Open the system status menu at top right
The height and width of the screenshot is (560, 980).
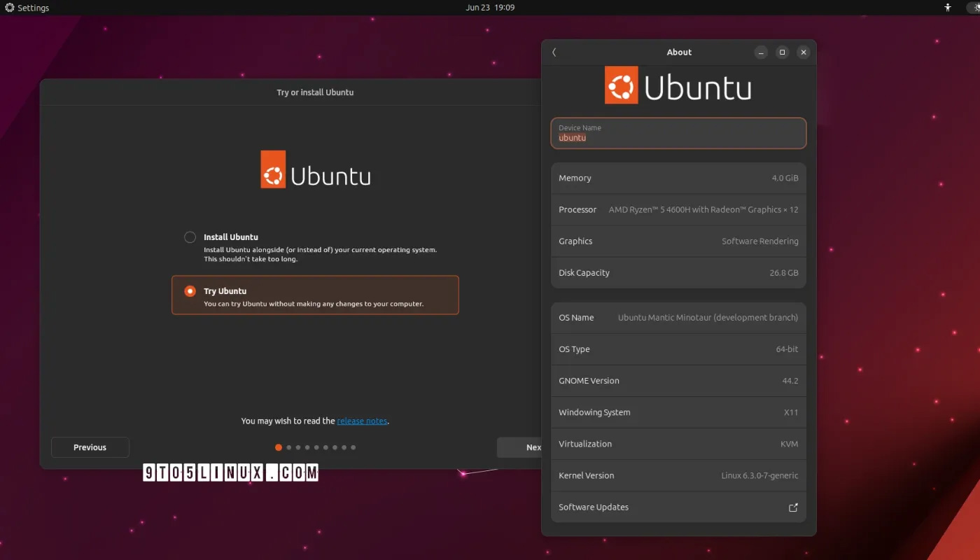click(972, 7)
